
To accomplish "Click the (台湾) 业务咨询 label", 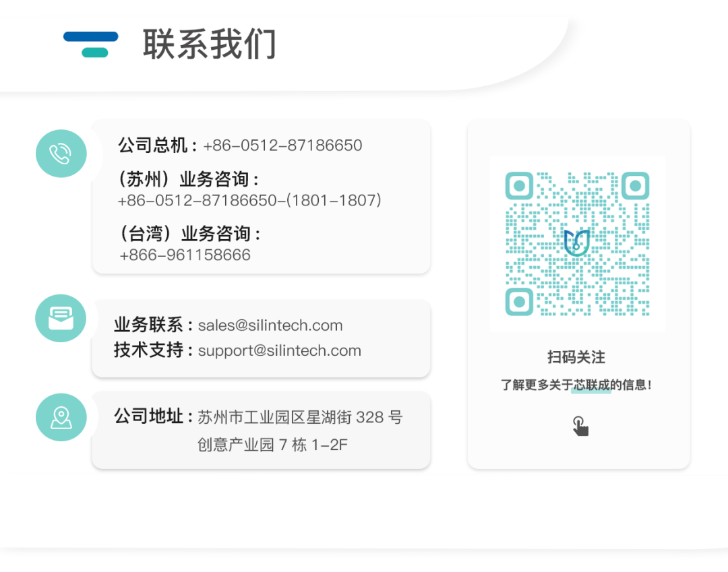I will (190, 233).
